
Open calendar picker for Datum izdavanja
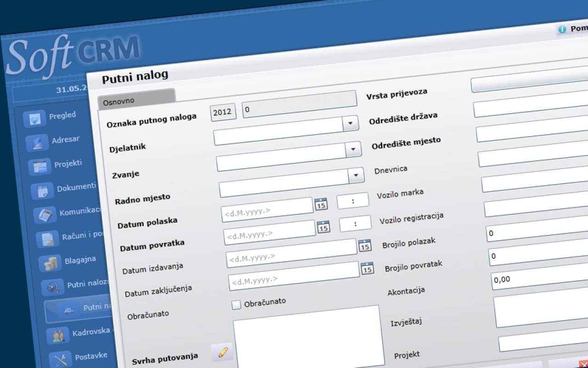(x=365, y=245)
